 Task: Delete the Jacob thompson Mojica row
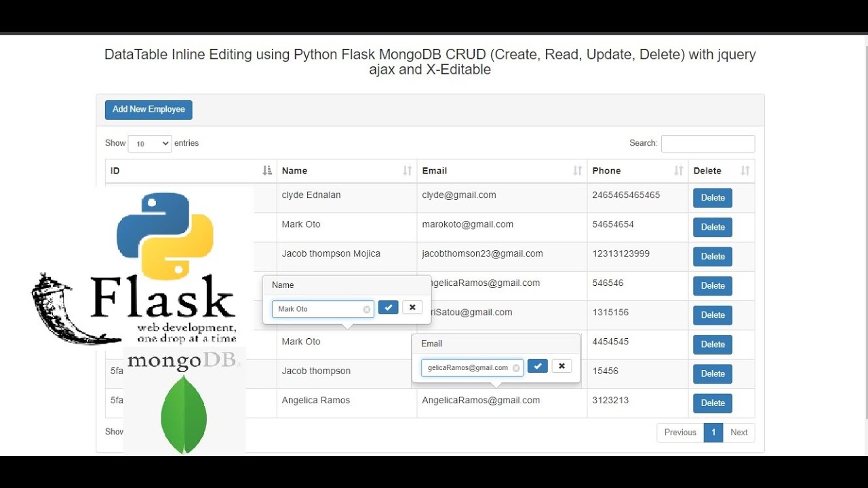click(713, 256)
